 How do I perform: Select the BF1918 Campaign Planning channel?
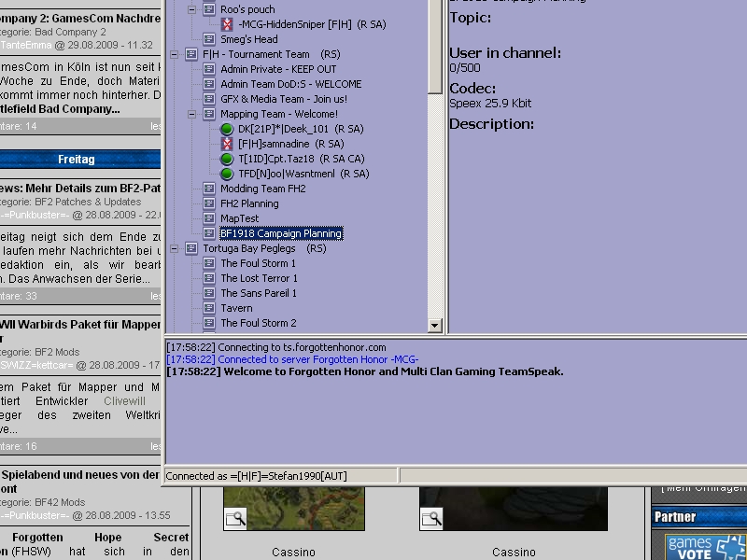click(281, 233)
